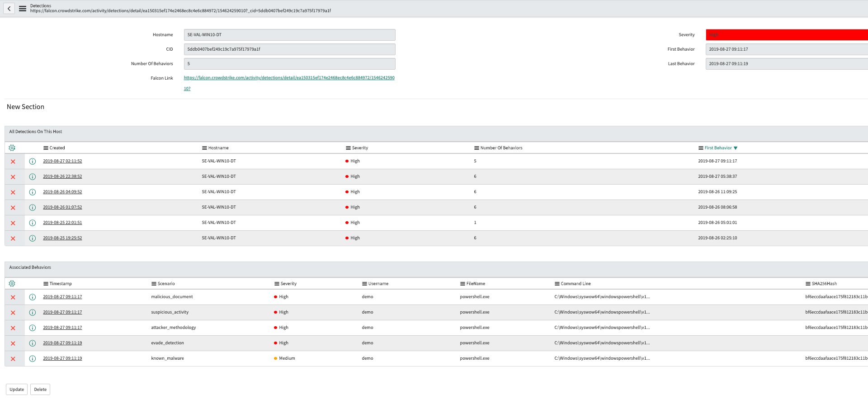The height and width of the screenshot is (419, 868).
Task: Delete detection row created 2019-08-26 01:07:52
Action: (13, 208)
